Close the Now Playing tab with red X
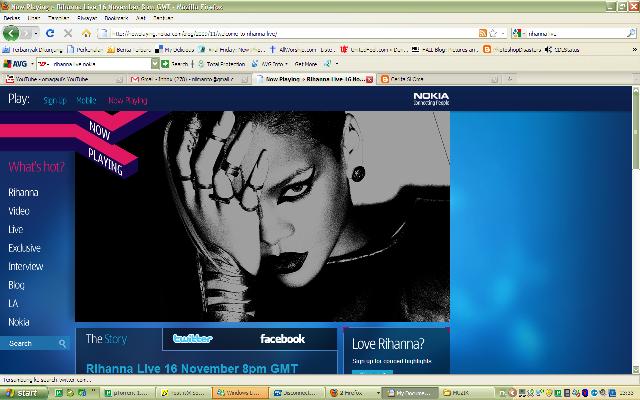The width and height of the screenshot is (640, 400). coord(369,79)
